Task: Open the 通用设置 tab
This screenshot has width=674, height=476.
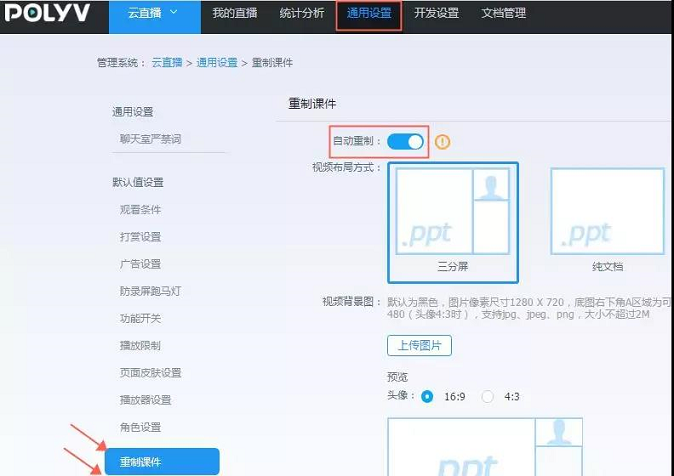Action: pos(368,14)
